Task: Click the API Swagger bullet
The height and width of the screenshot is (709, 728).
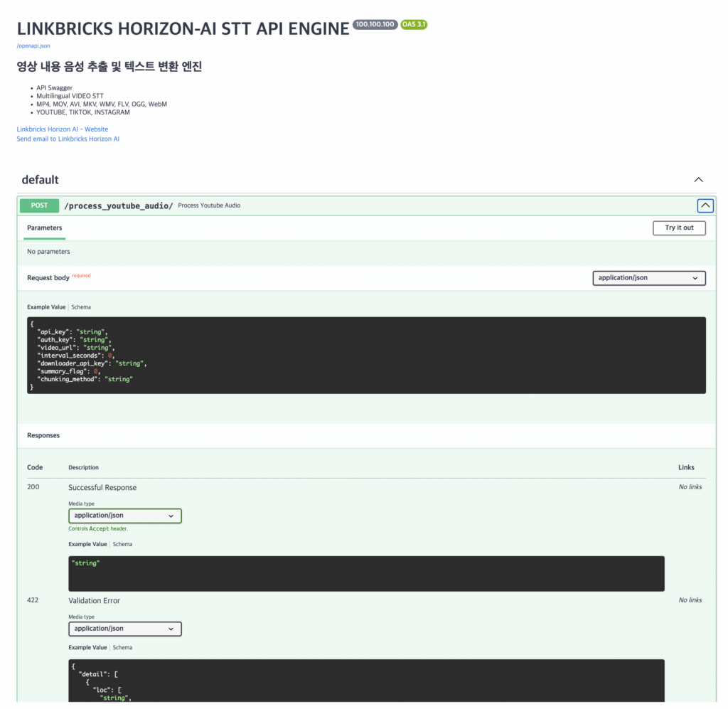Action: click(x=54, y=87)
